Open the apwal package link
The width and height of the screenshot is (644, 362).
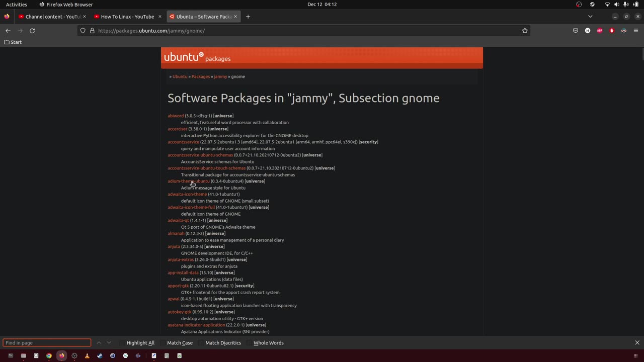pyautogui.click(x=174, y=299)
